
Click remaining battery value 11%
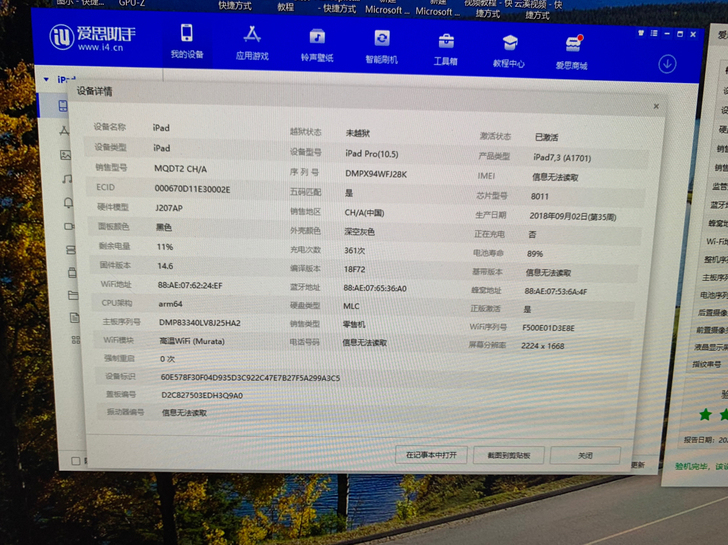coord(165,247)
